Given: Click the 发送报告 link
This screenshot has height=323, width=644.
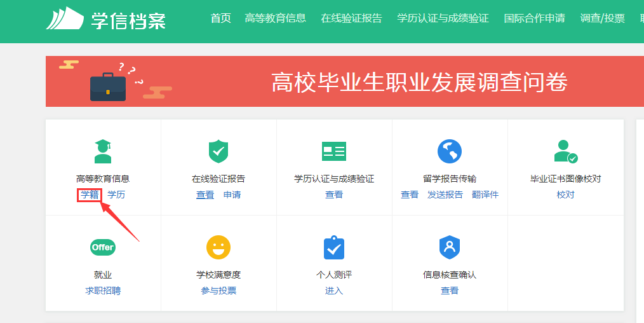Looking at the screenshot, I should tap(445, 195).
